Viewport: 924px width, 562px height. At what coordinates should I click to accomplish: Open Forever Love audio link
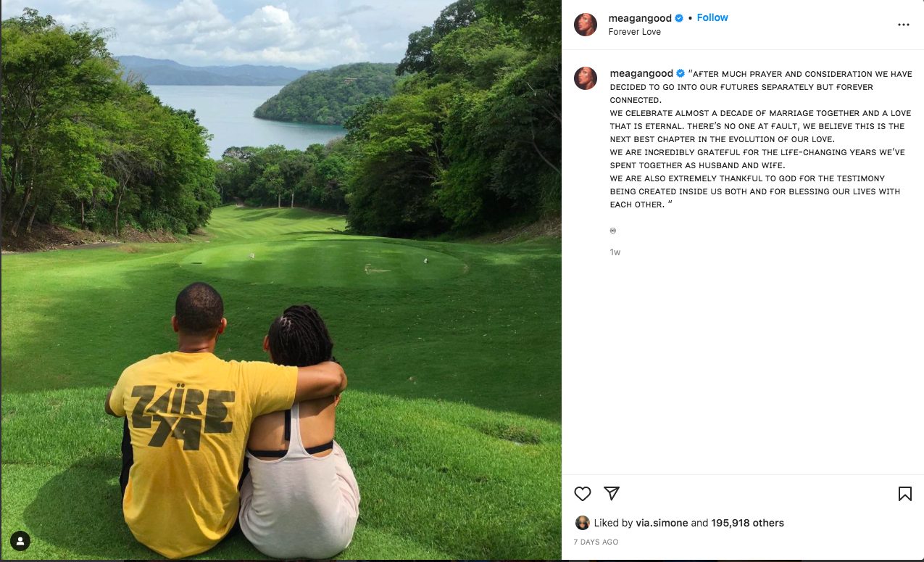635,32
